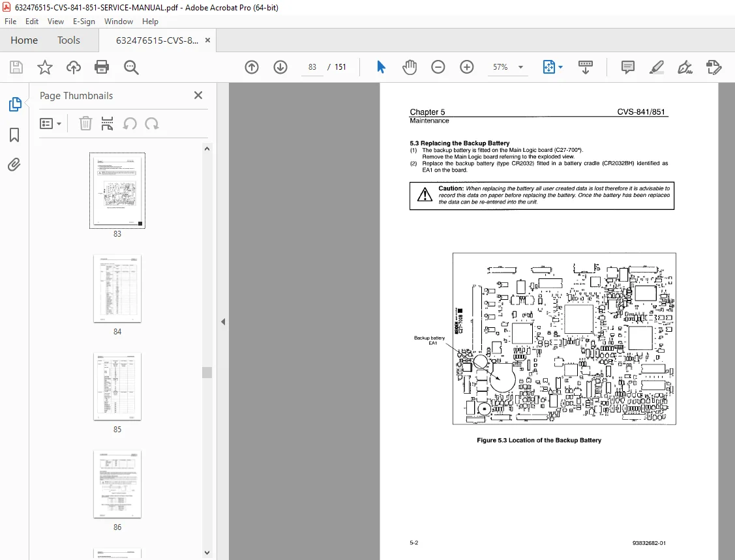Select page 83 thumbnail

(x=117, y=190)
